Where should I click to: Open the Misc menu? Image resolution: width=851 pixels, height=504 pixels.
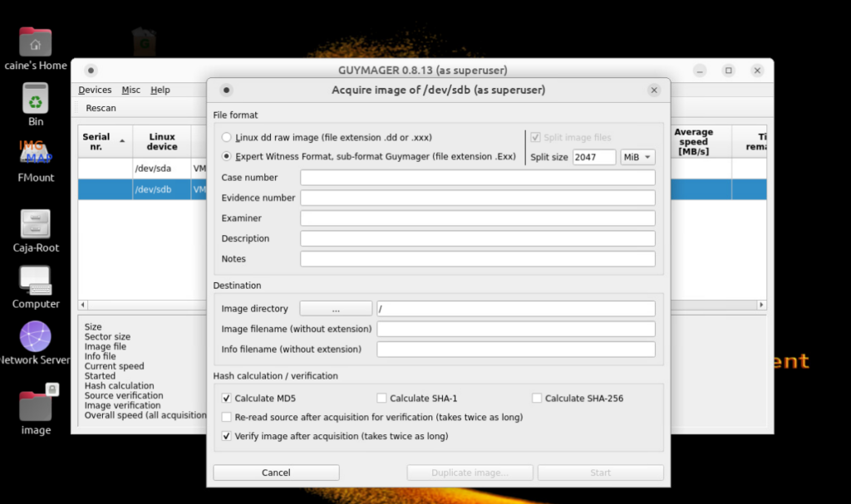tap(130, 90)
